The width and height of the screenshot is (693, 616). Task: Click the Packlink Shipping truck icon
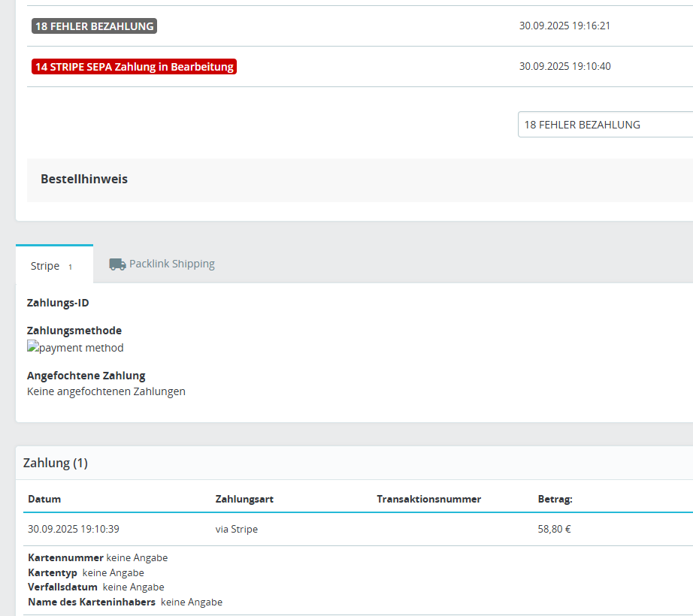point(117,264)
